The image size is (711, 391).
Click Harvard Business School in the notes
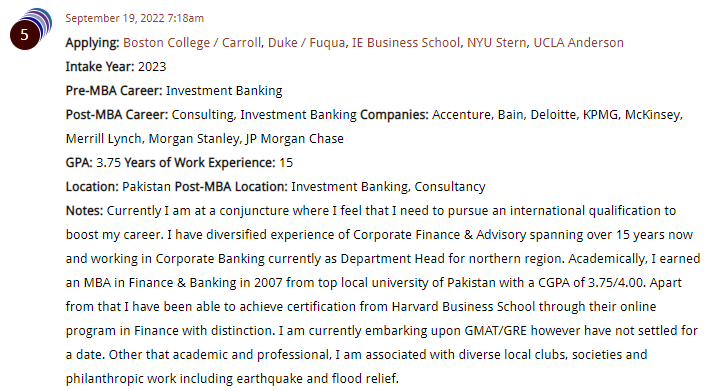click(463, 307)
